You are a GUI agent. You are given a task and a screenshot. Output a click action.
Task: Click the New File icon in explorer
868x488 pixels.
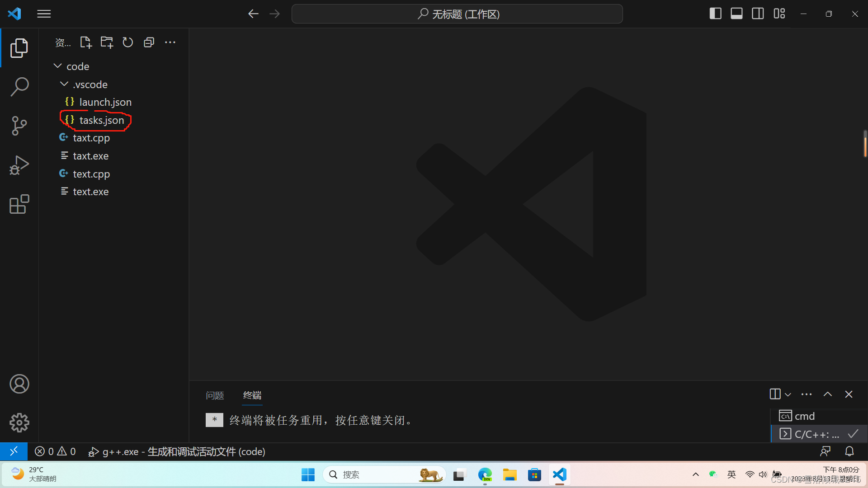(x=85, y=42)
